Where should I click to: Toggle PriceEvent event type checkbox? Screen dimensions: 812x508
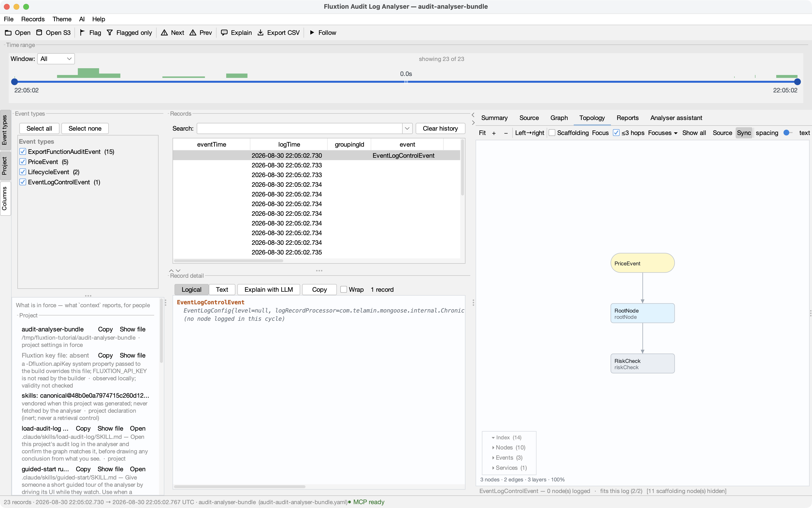click(23, 162)
